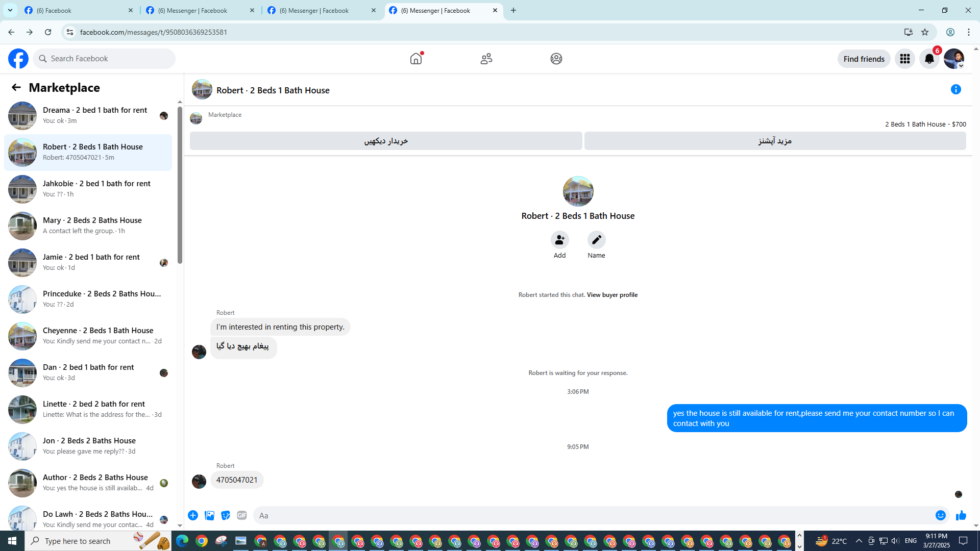Open the account profile picture menu
The width and height of the screenshot is (980, 551).
click(954, 59)
